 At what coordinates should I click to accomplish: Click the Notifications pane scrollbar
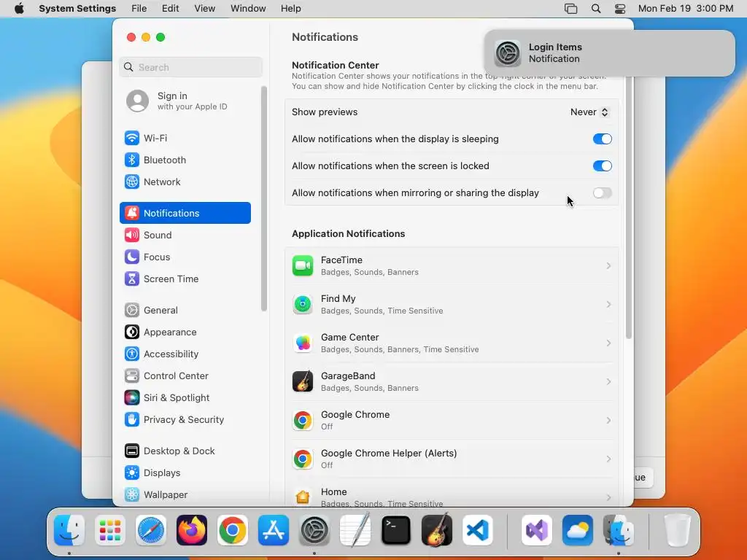click(x=628, y=208)
